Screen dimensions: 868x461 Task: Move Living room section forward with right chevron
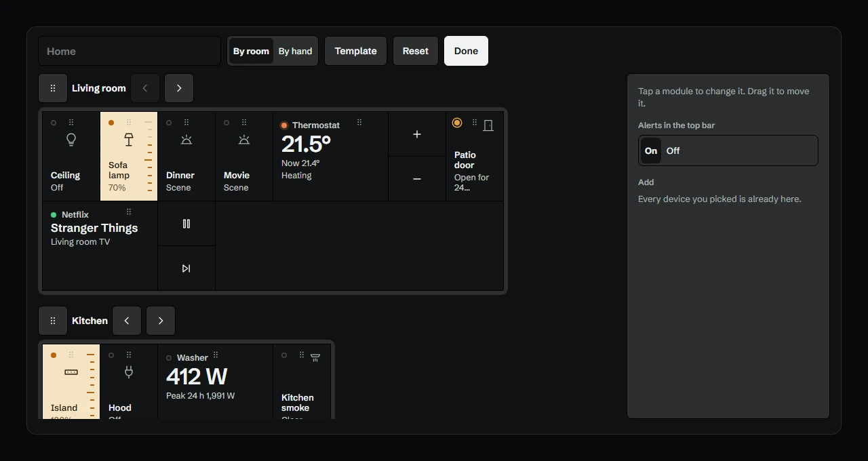[x=179, y=88]
